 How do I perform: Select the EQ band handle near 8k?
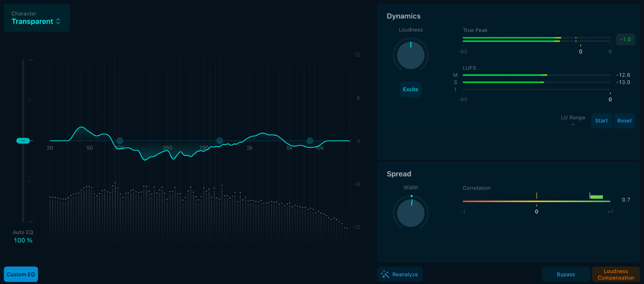(x=310, y=141)
